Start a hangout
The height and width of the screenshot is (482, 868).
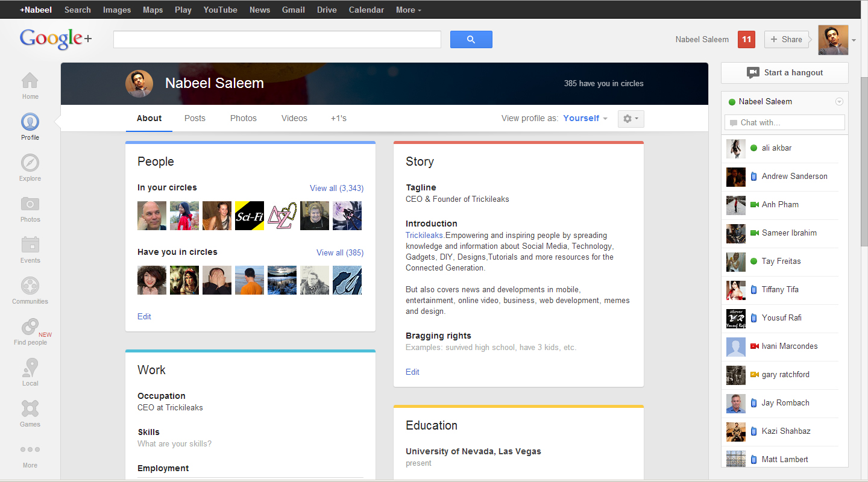(785, 73)
